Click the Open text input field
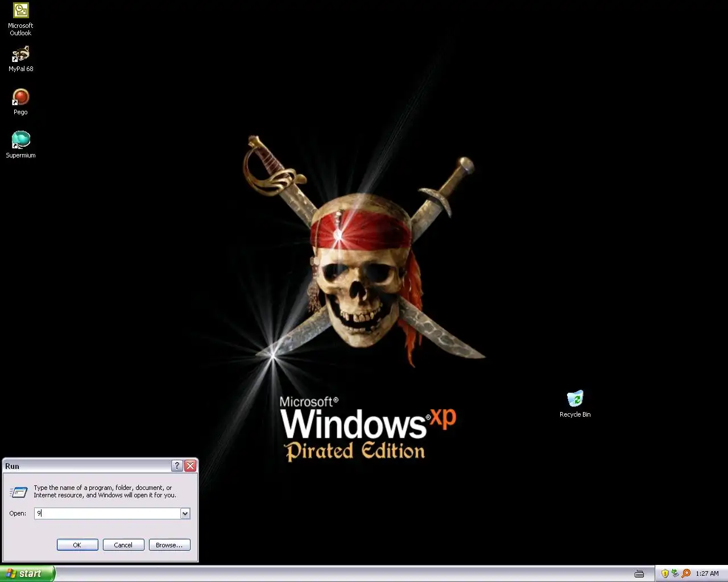The width and height of the screenshot is (728, 582). (x=107, y=513)
